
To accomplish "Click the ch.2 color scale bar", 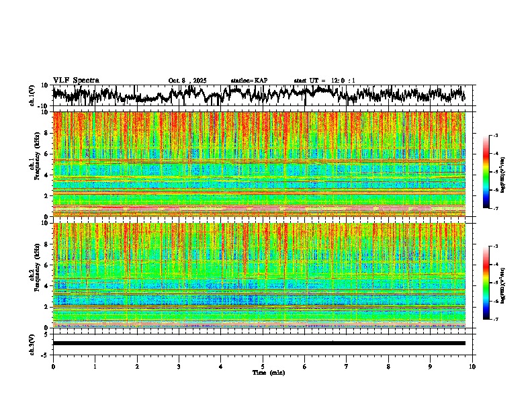I will [x=486, y=283].
